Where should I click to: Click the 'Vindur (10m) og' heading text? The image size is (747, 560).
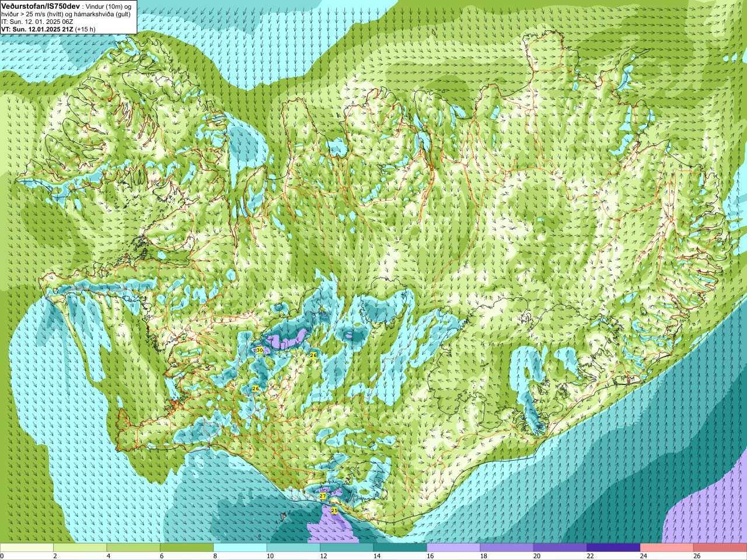tap(109, 6)
